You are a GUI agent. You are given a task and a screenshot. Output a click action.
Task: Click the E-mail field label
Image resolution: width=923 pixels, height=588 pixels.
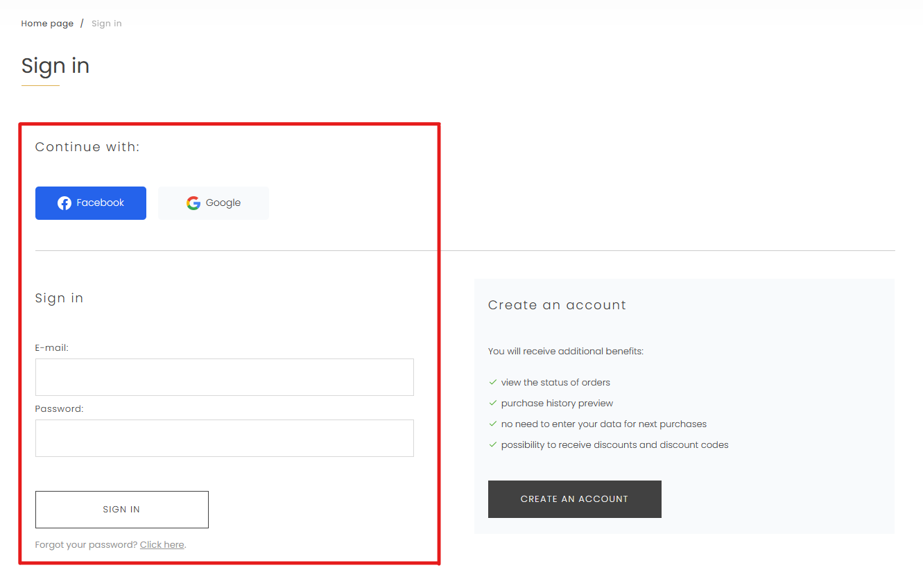pyautogui.click(x=52, y=348)
